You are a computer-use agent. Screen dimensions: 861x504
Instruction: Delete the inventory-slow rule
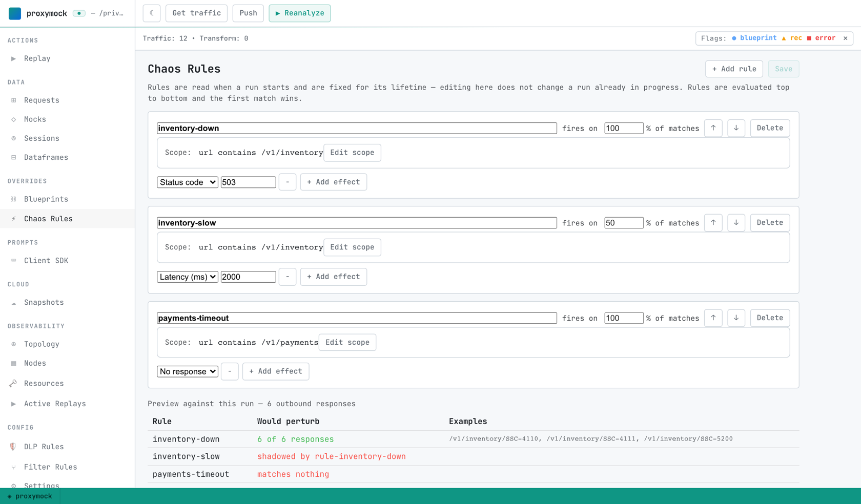click(x=770, y=223)
